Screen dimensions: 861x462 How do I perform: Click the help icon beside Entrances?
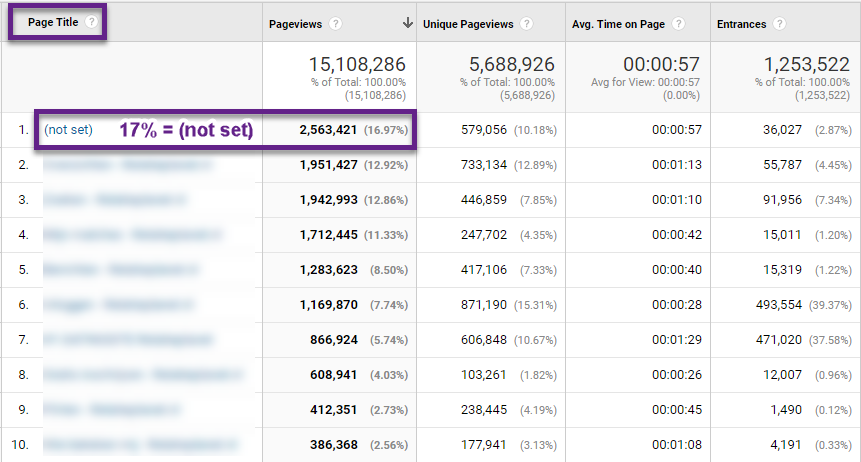(x=779, y=24)
